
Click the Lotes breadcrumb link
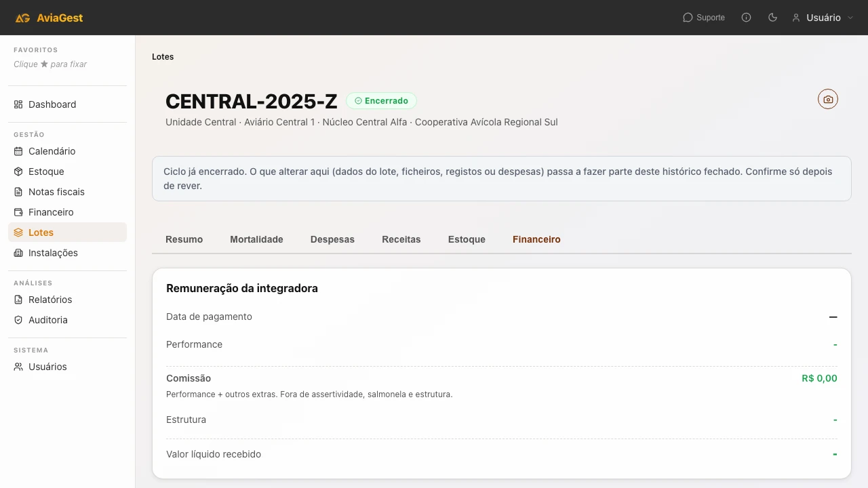click(x=163, y=57)
